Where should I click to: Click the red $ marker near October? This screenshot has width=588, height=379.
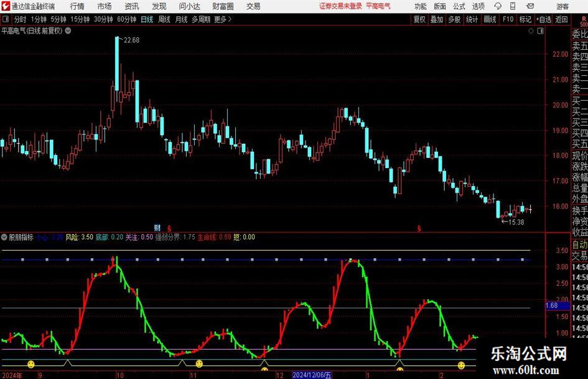(x=169, y=228)
